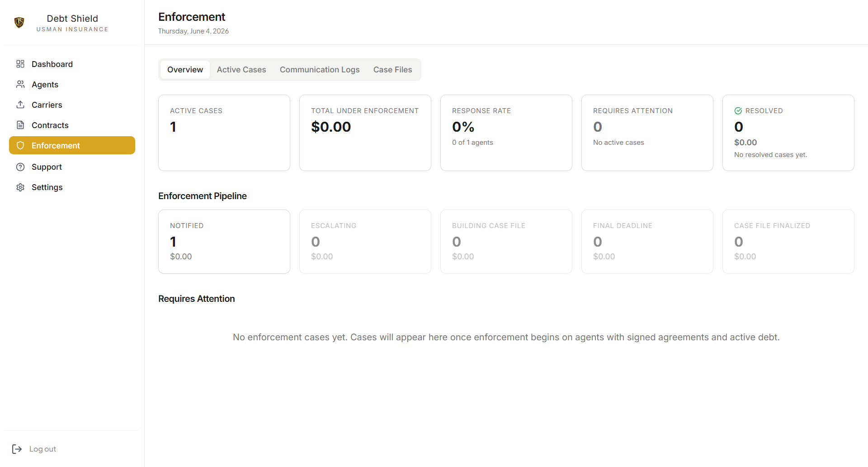Go to Agents in sidebar
The image size is (868, 467).
point(72,84)
